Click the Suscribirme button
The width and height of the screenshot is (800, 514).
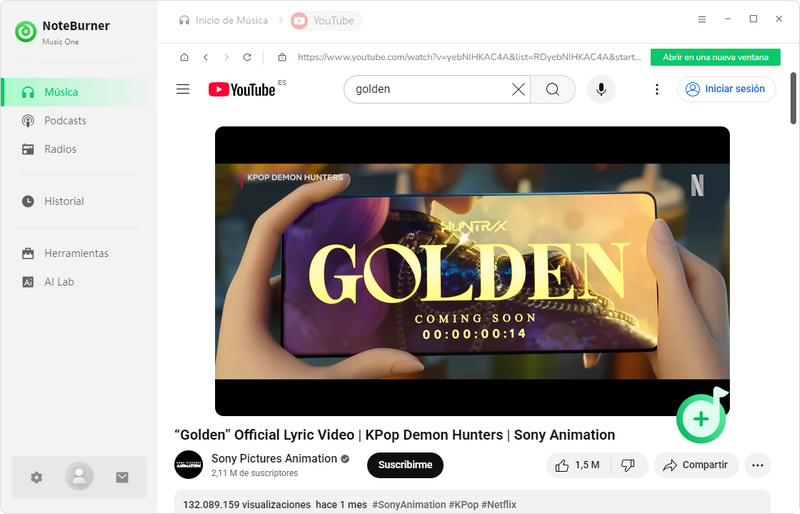(405, 465)
